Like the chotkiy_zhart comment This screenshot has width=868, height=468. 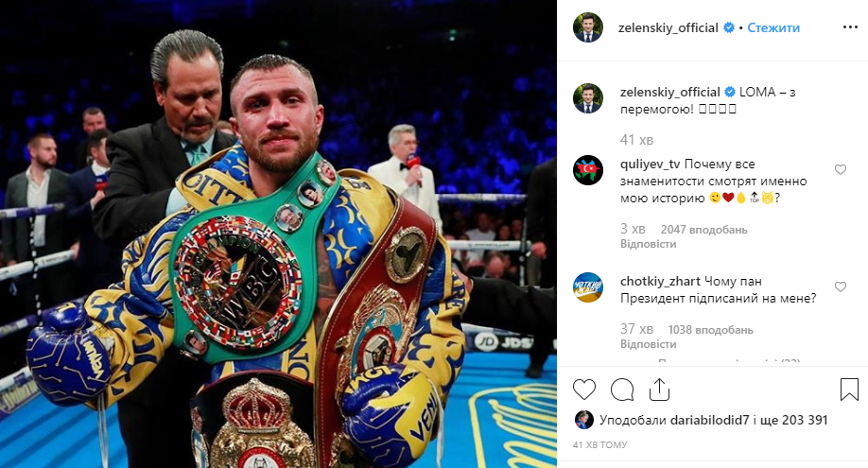pyautogui.click(x=841, y=286)
